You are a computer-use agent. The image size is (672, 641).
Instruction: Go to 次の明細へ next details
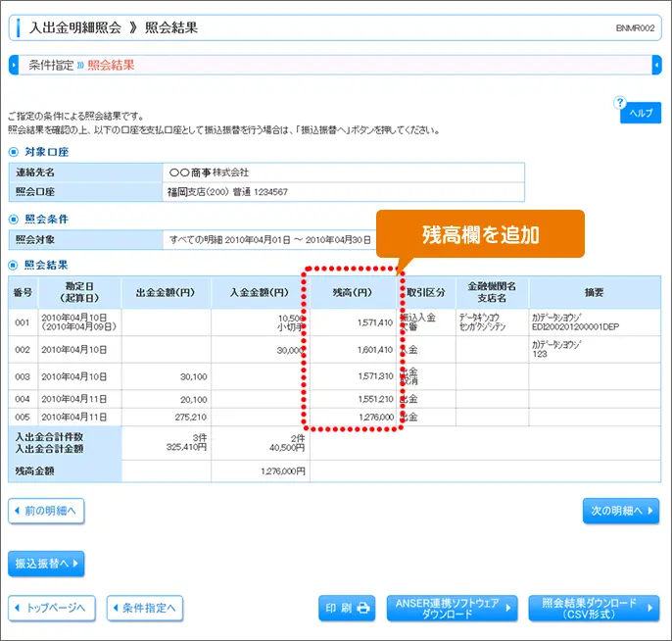pyautogui.click(x=621, y=511)
